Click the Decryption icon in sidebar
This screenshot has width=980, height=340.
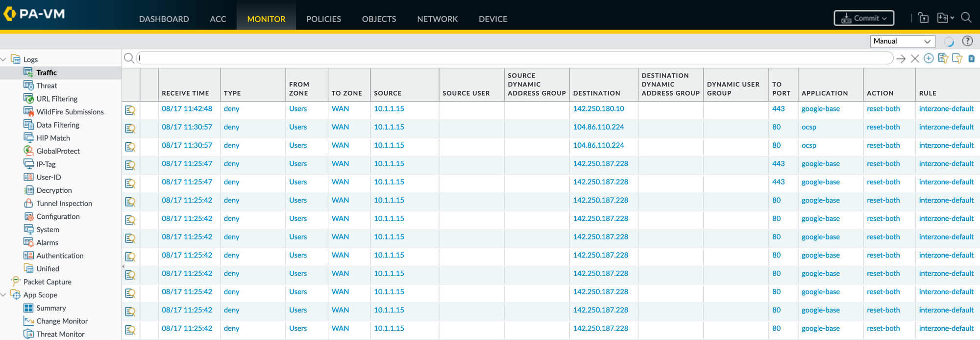pos(28,190)
